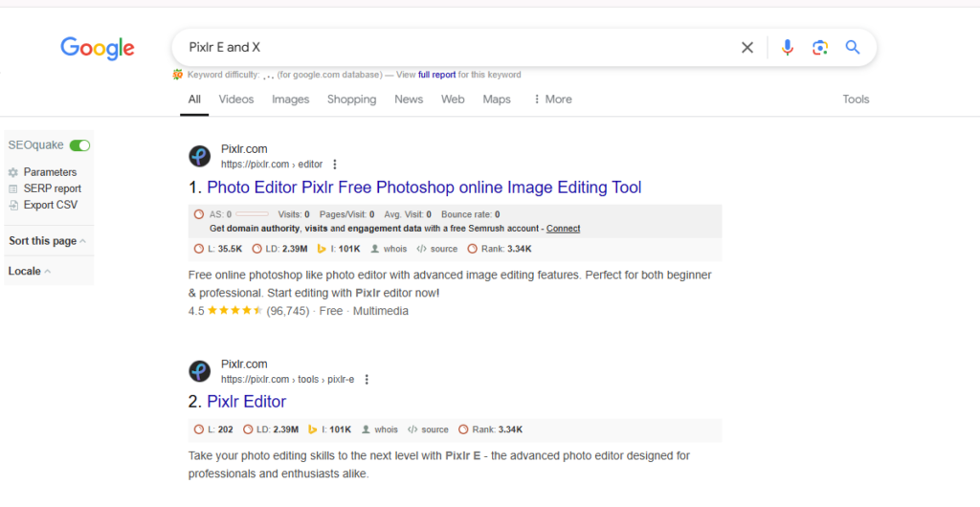This screenshot has height=507, width=980.
Task: Click the Parameters gear icon
Action: coord(13,172)
